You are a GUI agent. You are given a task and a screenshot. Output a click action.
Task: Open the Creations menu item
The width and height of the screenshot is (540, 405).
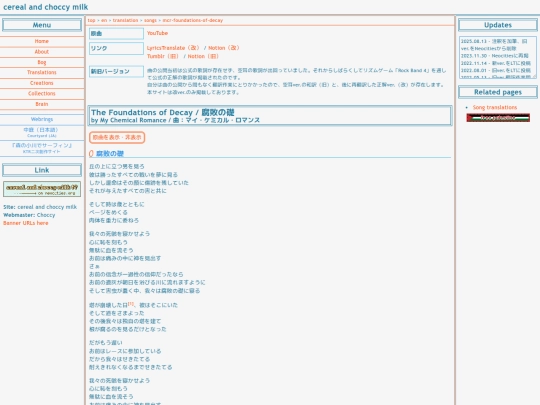pyautogui.click(x=42, y=83)
